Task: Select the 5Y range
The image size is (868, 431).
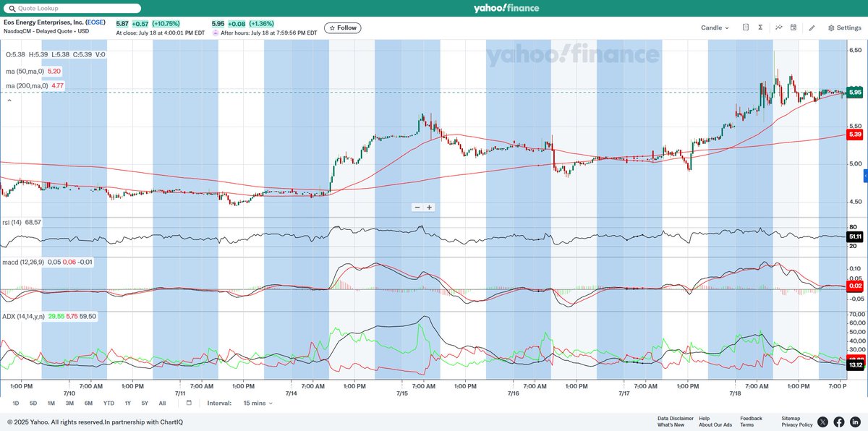Action: click(x=145, y=403)
